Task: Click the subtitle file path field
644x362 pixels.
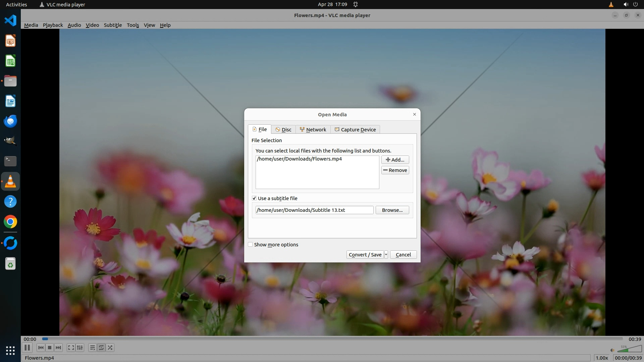Action: (x=314, y=210)
